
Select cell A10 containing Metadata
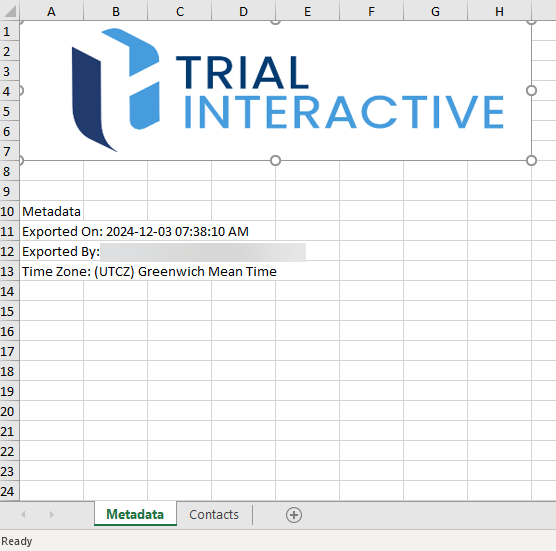click(x=51, y=212)
